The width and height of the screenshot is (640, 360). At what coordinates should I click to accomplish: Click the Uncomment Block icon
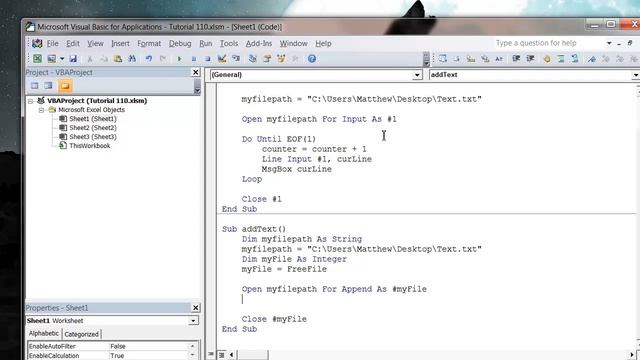click(x=575, y=59)
